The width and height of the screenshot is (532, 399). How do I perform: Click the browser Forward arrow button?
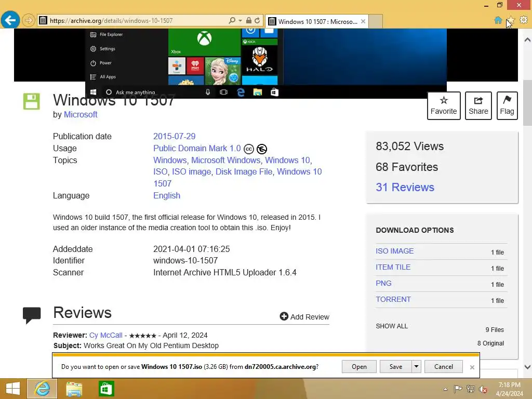[x=29, y=20]
